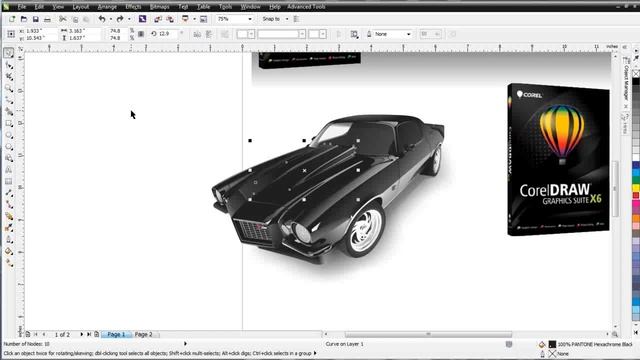
Task: Click the Import icon in the toolbar
Action: (x=158, y=19)
